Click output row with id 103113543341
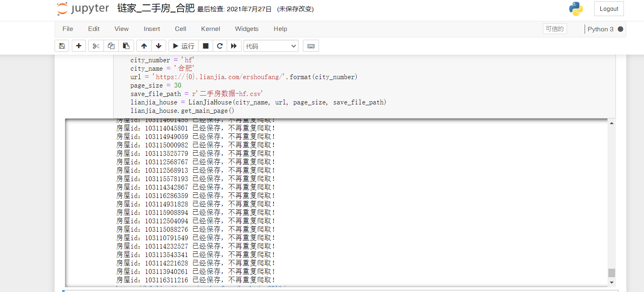Viewport: 644px width, 292px height. tap(196, 255)
